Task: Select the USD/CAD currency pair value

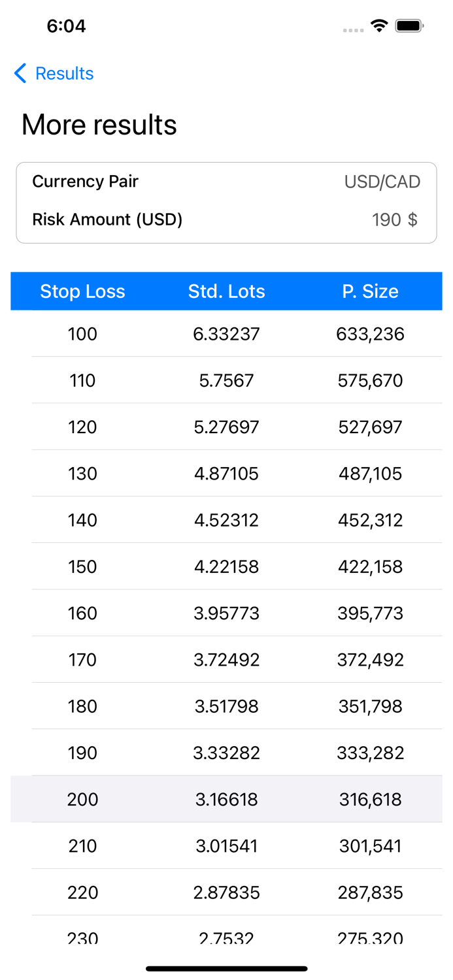Action: [x=382, y=182]
